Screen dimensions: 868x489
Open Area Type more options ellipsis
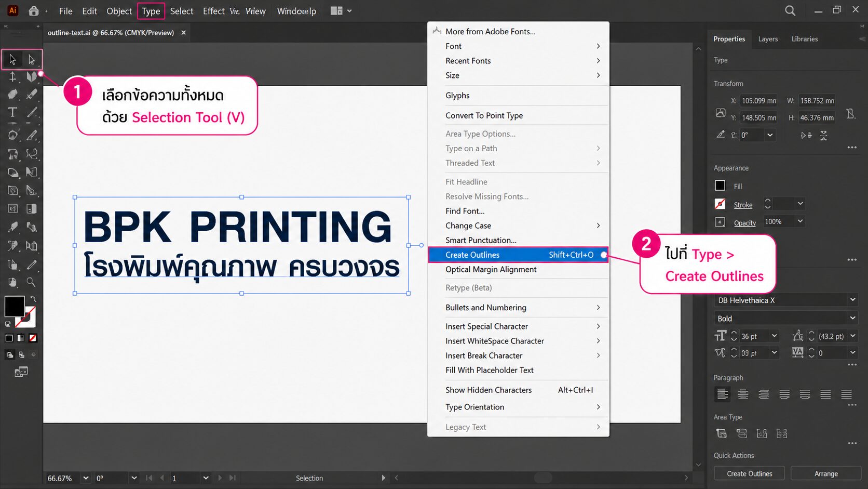pos(852,443)
